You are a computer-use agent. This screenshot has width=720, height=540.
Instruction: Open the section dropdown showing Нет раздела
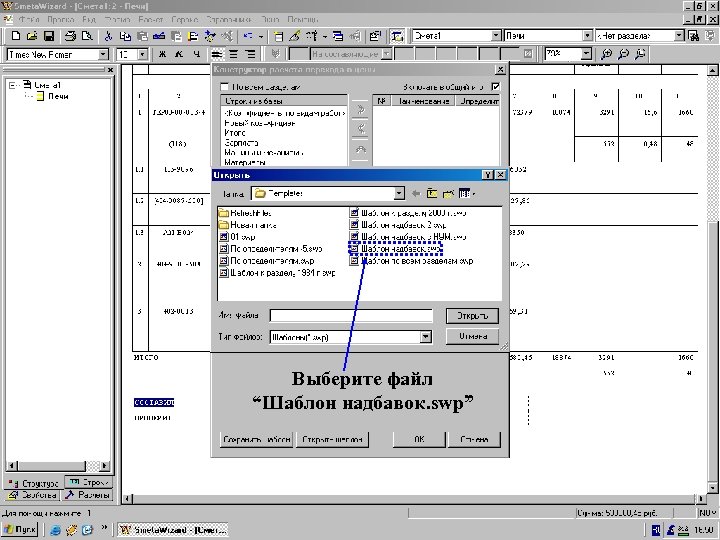(x=679, y=35)
